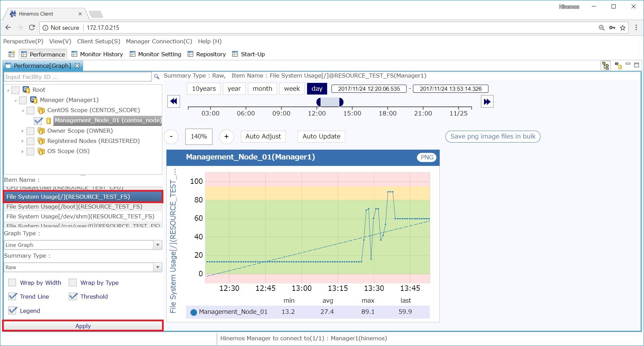The width and height of the screenshot is (644, 346).
Task: Open the Manager Connection(C) menu
Action: [159, 41]
